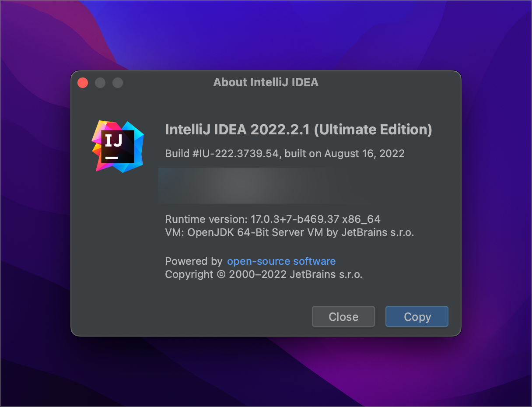This screenshot has height=407, width=532.
Task: Select the IntelliJ IDEA 2022.2.1 heading
Action: point(299,130)
